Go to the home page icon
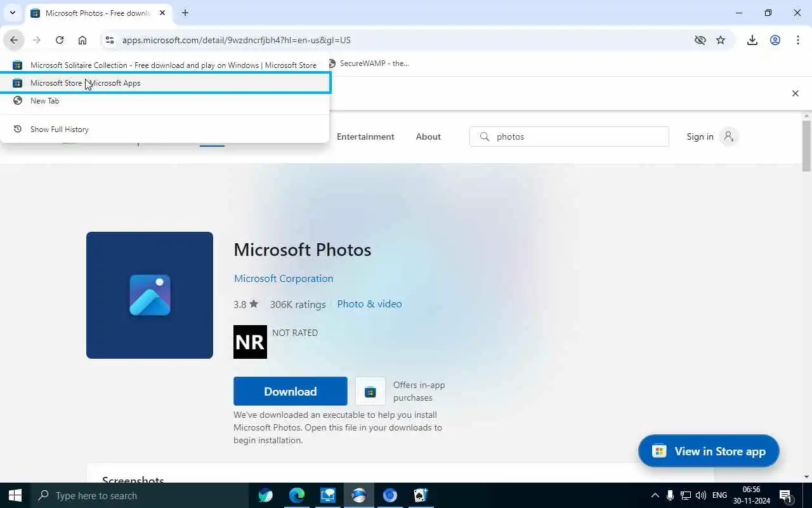 point(82,40)
